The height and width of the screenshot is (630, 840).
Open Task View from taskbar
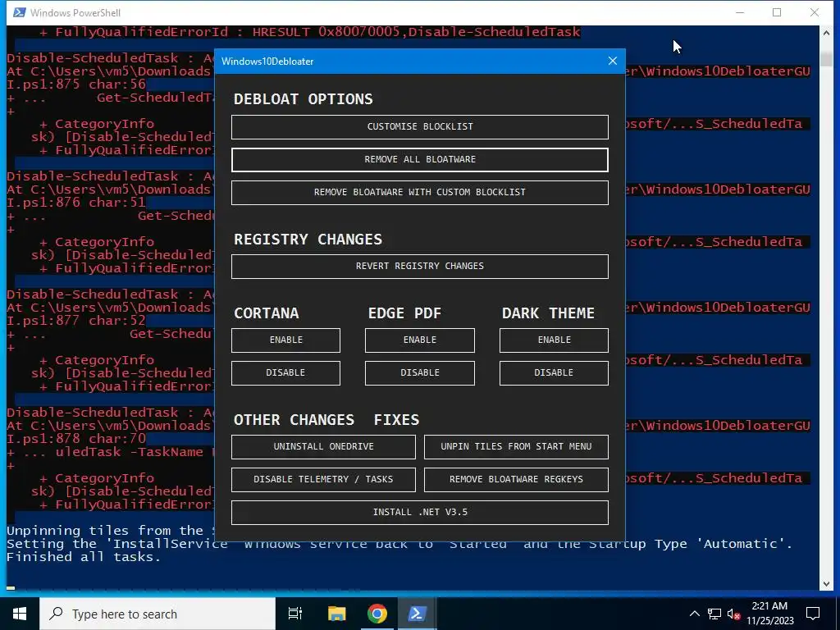pyautogui.click(x=295, y=614)
